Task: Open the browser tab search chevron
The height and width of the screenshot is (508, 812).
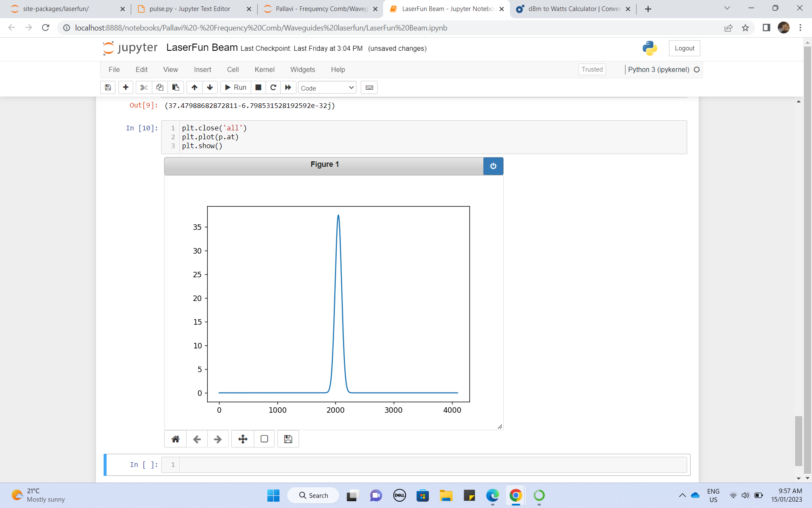Action: pyautogui.click(x=727, y=8)
